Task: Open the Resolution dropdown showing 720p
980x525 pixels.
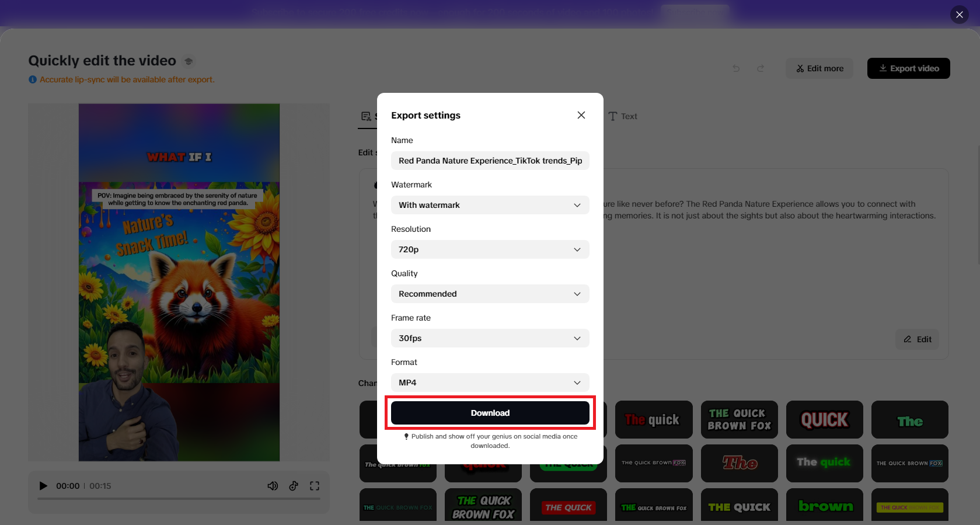Action: coord(490,249)
